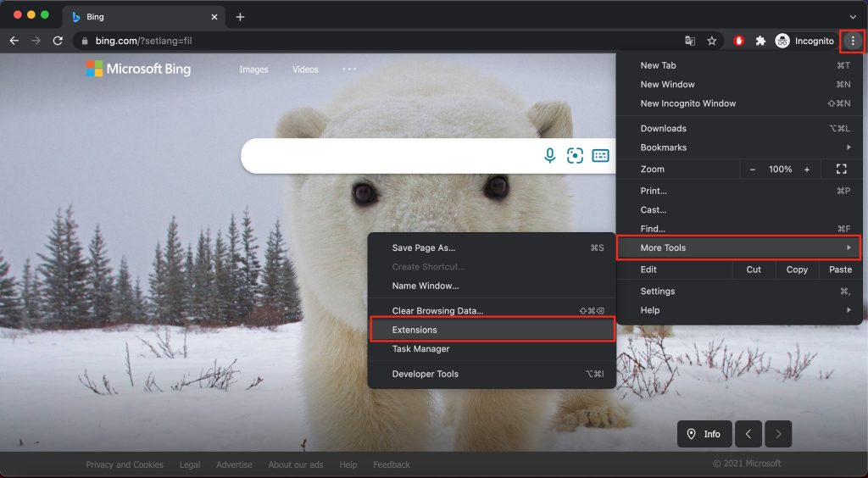Open the on-screen keyboard icon in search box
This screenshot has width=868, height=478.
coord(600,155)
